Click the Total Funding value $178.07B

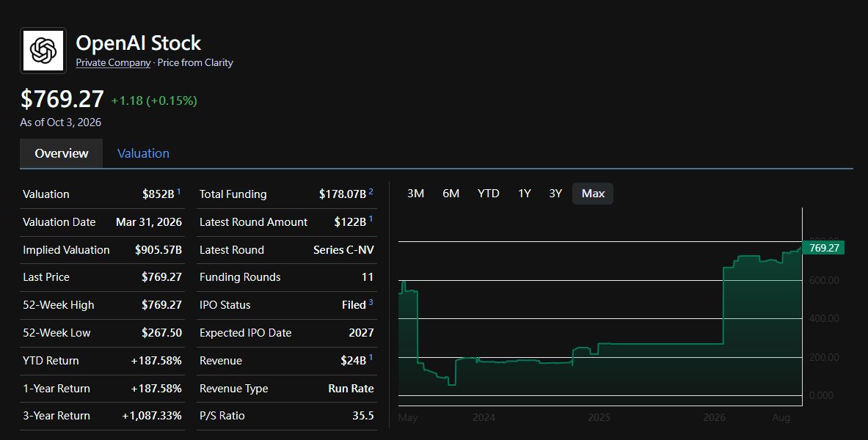tap(343, 194)
